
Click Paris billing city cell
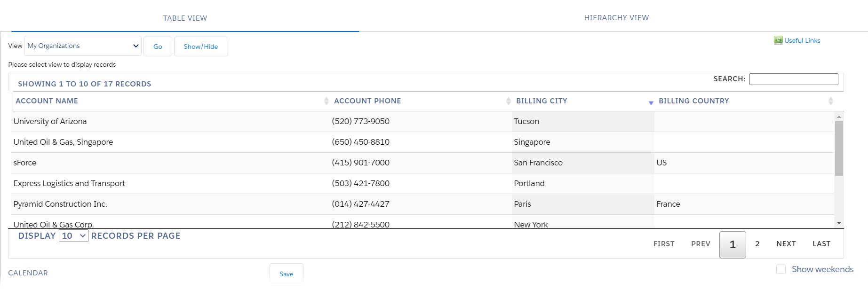(583, 204)
